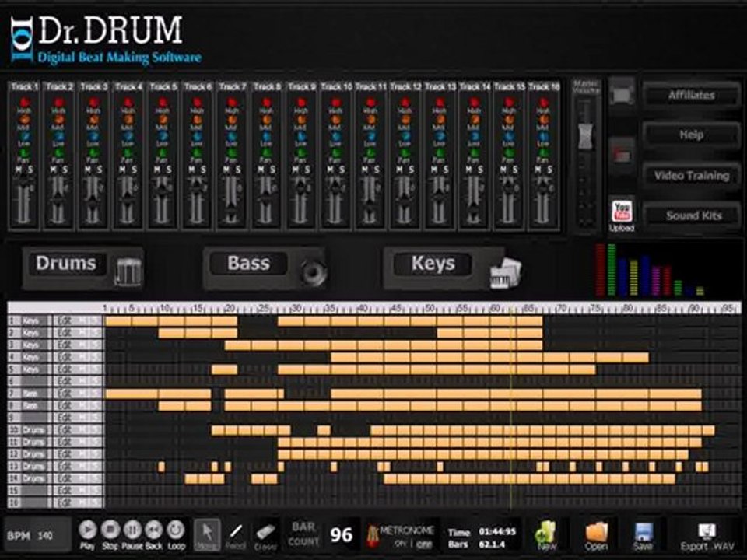The image size is (747, 560).
Task: Open the Help section
Action: click(691, 135)
